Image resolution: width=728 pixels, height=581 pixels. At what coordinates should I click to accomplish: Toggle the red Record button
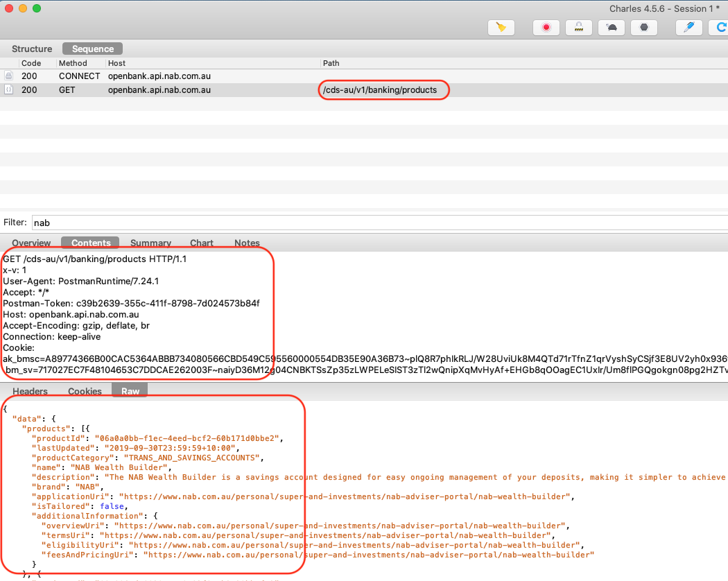click(x=546, y=27)
